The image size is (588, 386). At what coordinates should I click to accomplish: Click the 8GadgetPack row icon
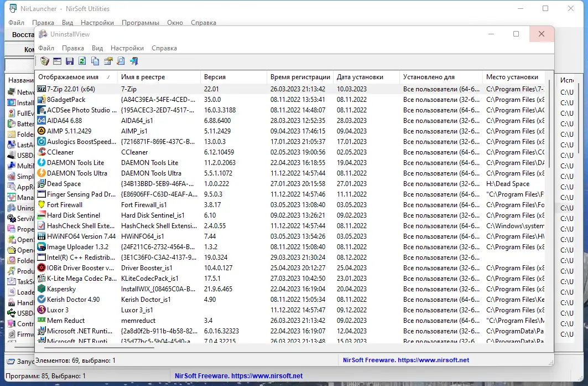[41, 100]
